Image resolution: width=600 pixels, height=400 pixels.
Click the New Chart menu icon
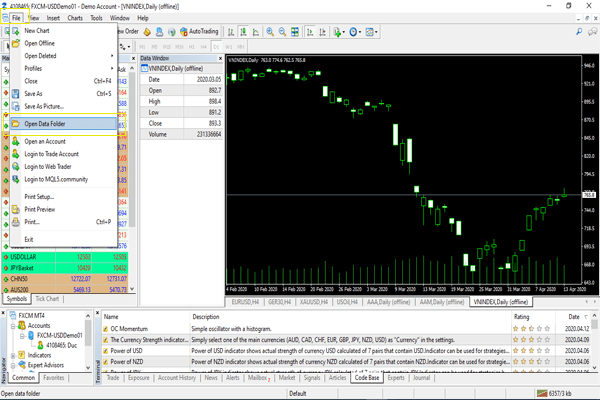click(16, 31)
